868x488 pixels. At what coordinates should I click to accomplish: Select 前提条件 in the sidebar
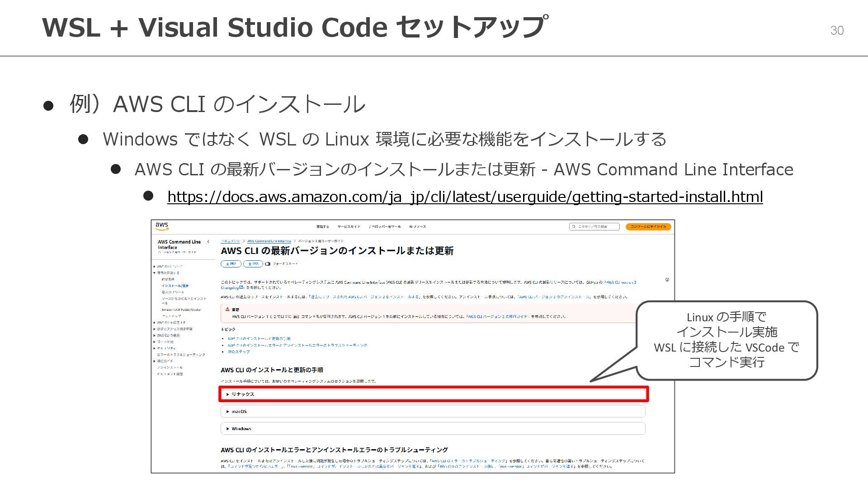pos(168,279)
